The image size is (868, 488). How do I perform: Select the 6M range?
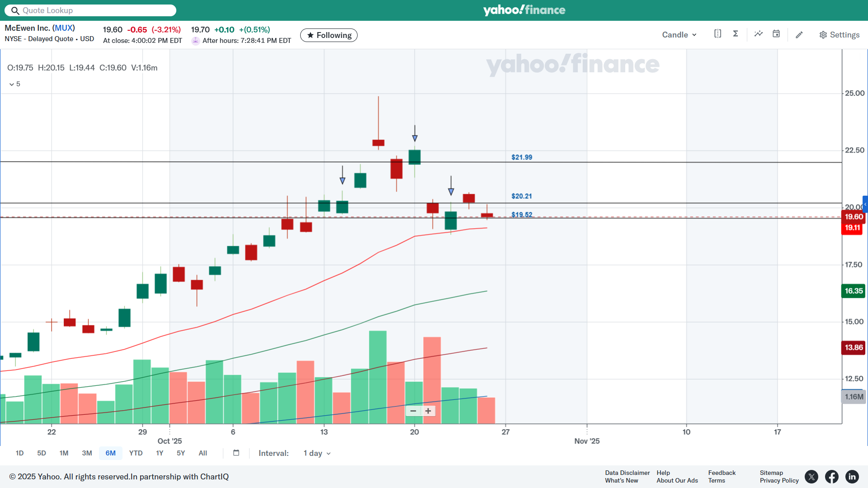pos(110,453)
